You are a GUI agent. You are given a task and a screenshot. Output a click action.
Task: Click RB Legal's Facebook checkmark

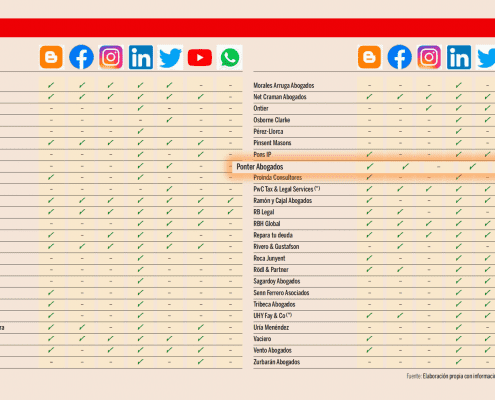coord(400,212)
